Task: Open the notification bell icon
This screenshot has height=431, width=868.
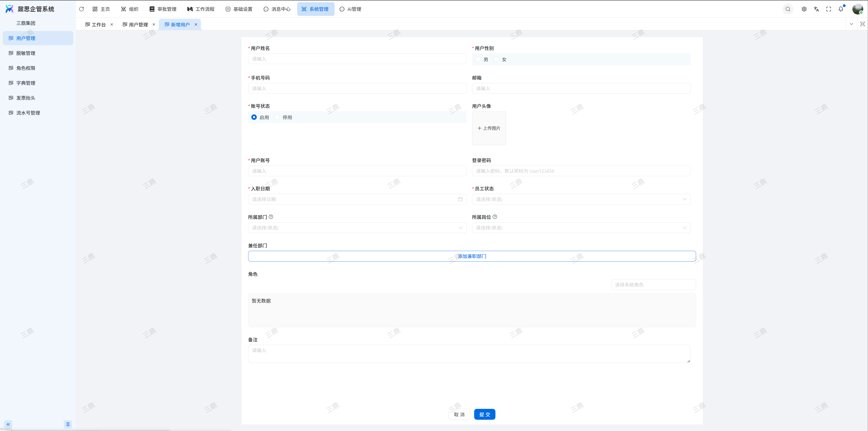Action: point(841,9)
